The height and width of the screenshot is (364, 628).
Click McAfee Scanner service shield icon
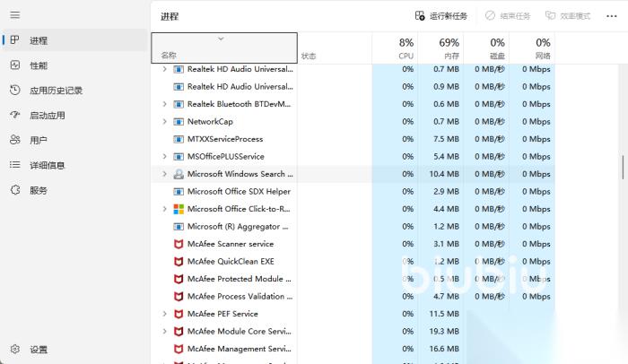pyautogui.click(x=179, y=244)
